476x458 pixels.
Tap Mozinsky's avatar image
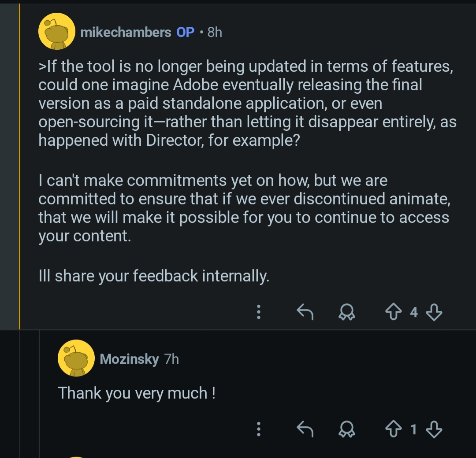76,358
